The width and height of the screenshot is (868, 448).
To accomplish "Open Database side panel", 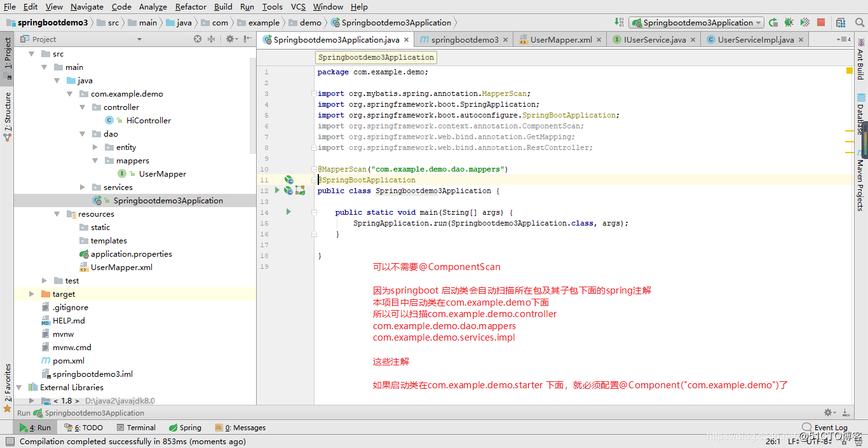I will point(860,114).
